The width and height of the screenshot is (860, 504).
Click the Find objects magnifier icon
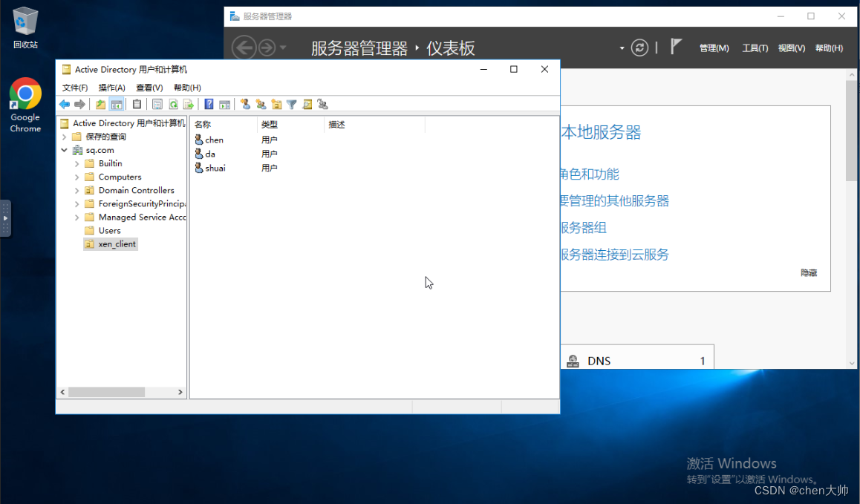tap(307, 104)
